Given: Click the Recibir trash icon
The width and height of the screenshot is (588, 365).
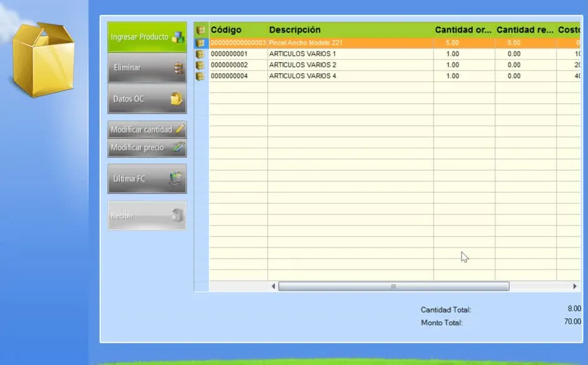Looking at the screenshot, I should (x=176, y=215).
